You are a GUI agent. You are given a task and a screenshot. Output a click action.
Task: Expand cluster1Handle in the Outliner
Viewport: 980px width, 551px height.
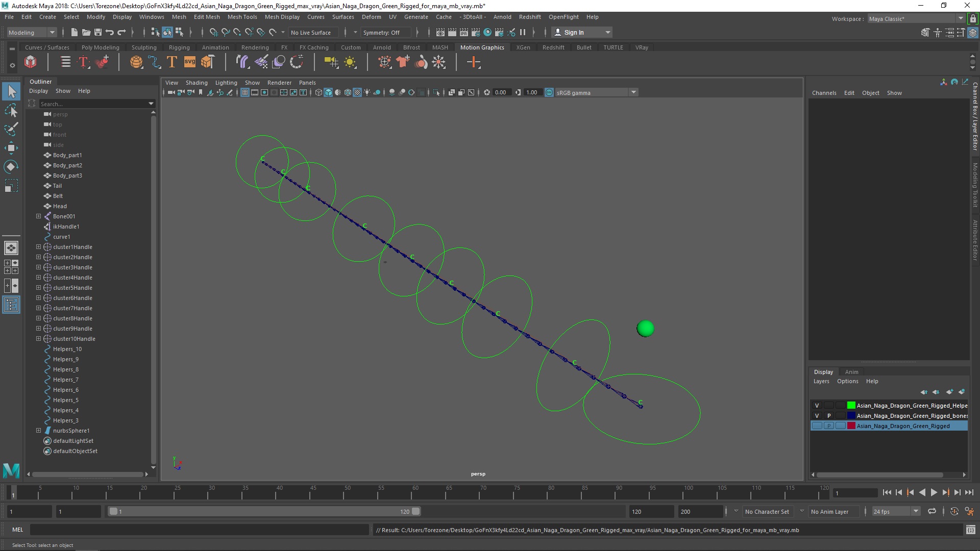coord(38,247)
